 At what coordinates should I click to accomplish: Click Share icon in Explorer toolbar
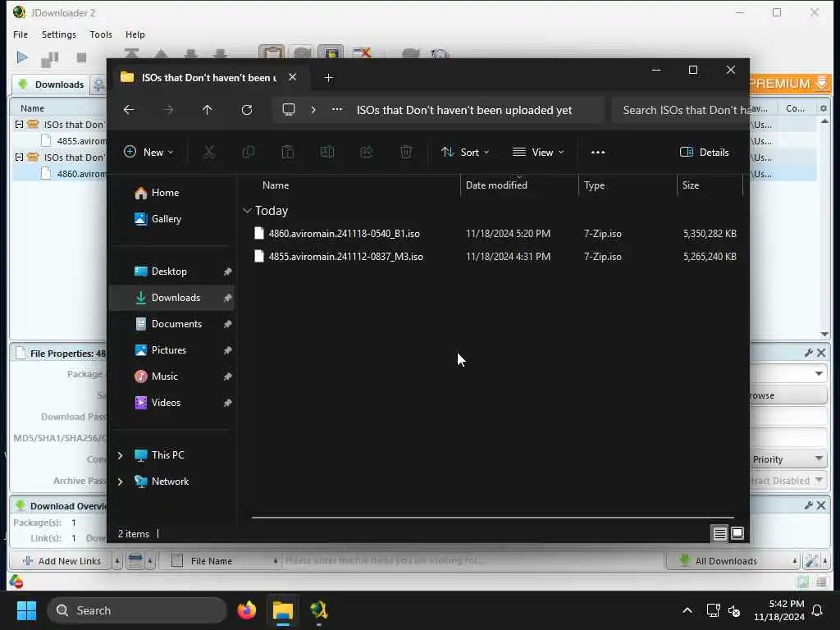tap(367, 152)
